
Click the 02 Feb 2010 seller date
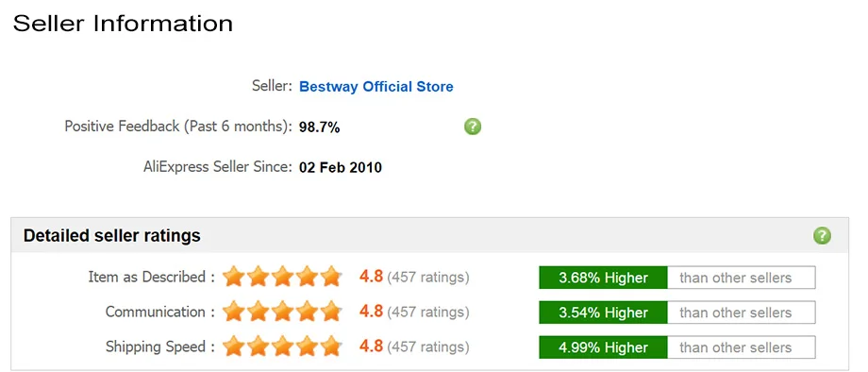tap(341, 167)
